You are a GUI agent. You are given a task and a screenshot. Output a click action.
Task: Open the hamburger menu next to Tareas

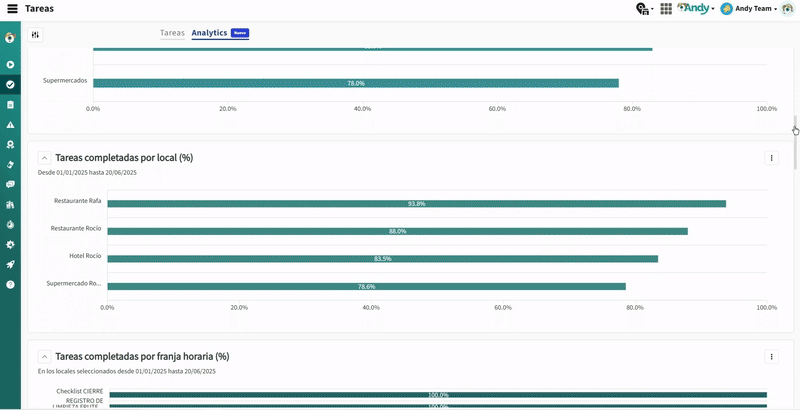(x=12, y=8)
